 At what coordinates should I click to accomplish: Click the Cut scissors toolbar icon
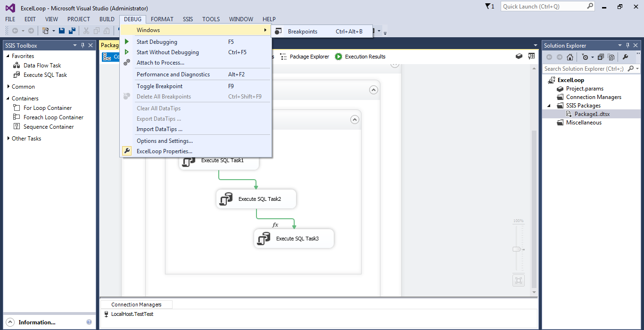86,31
